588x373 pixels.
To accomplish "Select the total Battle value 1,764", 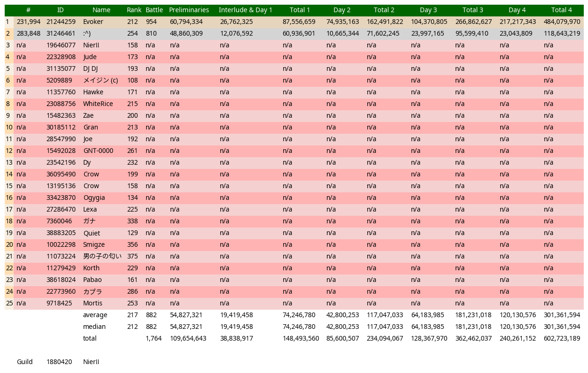I will 153,338.
